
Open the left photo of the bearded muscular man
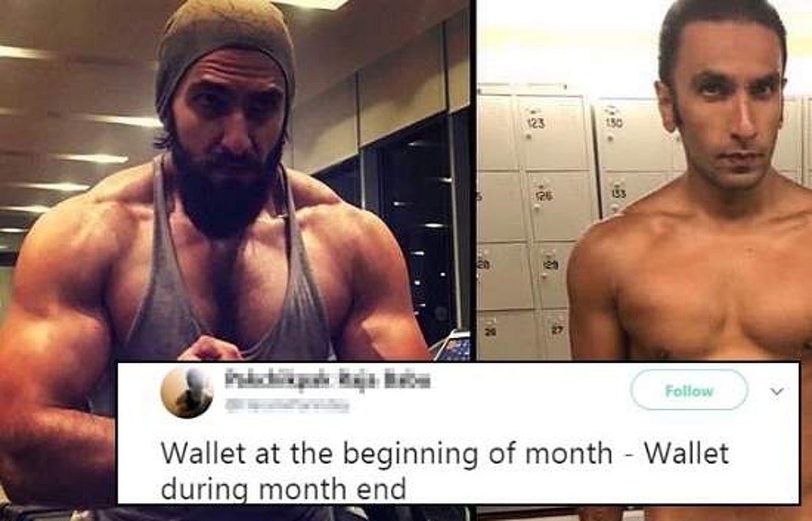[x=235, y=260]
